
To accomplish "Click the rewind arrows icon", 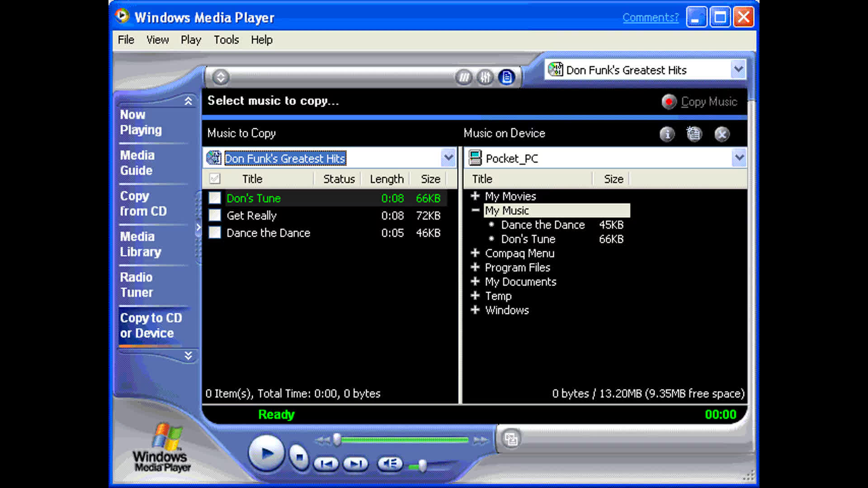I will coord(322,440).
